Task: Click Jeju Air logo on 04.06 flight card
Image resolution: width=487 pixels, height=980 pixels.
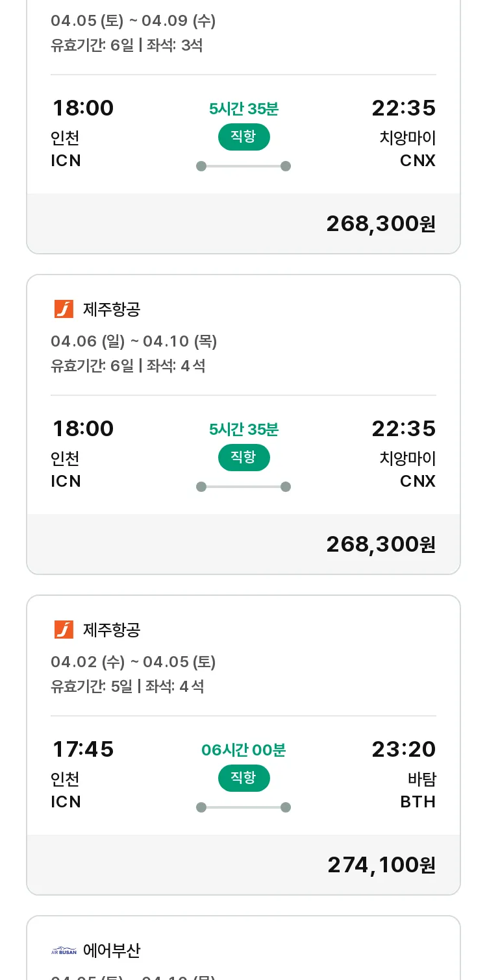Action: coord(64,309)
